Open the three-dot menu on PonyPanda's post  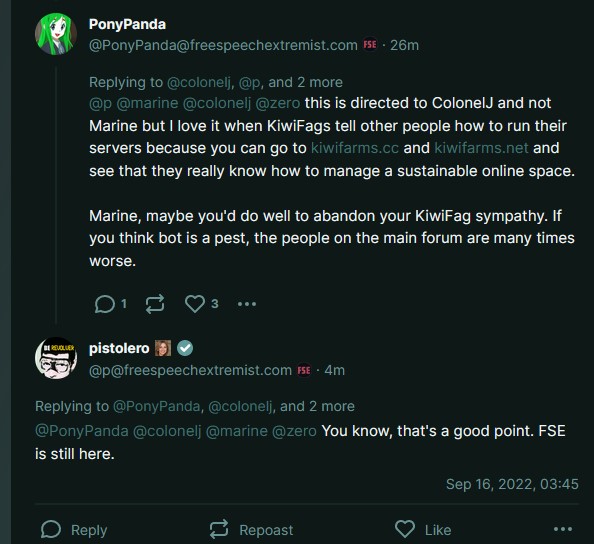(247, 304)
